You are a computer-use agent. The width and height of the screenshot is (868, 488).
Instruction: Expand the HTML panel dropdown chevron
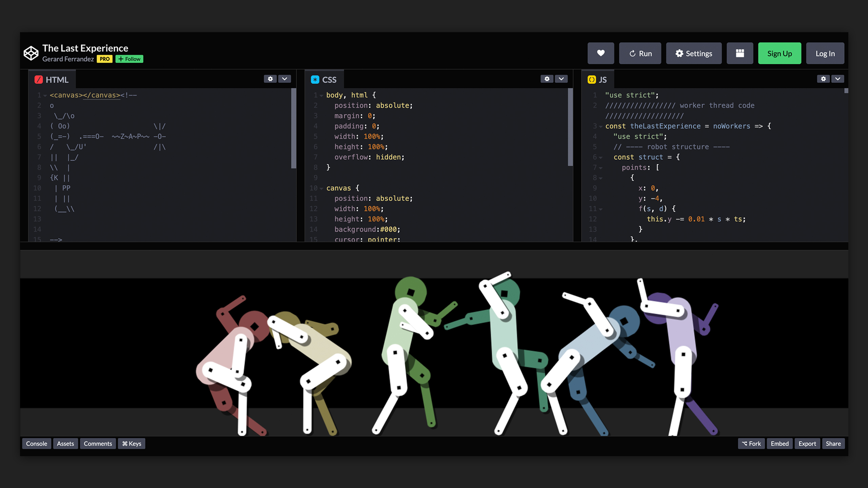point(284,79)
